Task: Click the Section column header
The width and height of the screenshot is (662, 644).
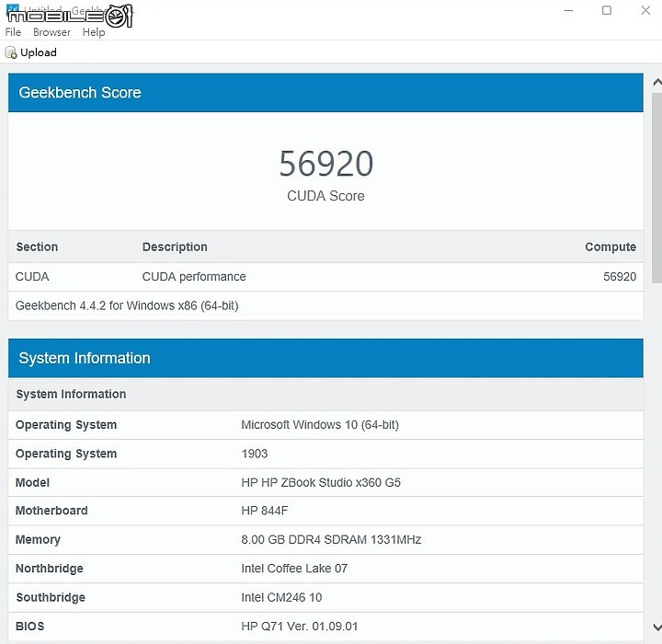Action: pyautogui.click(x=37, y=247)
